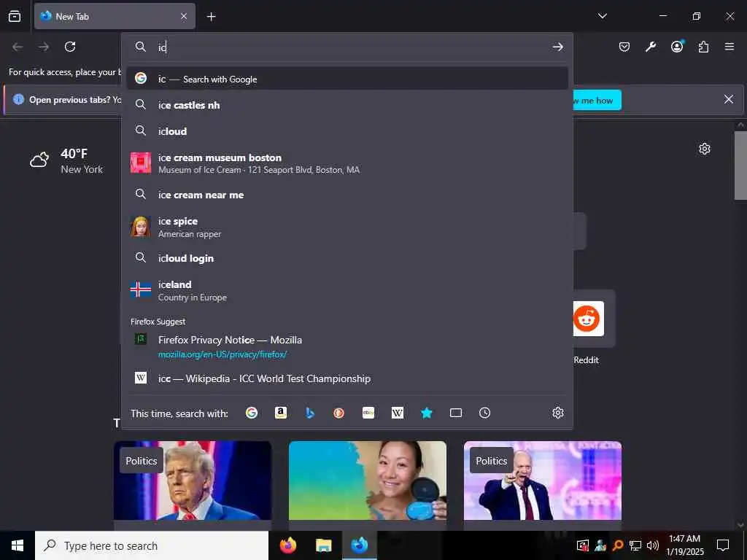Pick 'ice cream museum boston' suggestion
This screenshot has height=560, width=747.
[x=347, y=163]
